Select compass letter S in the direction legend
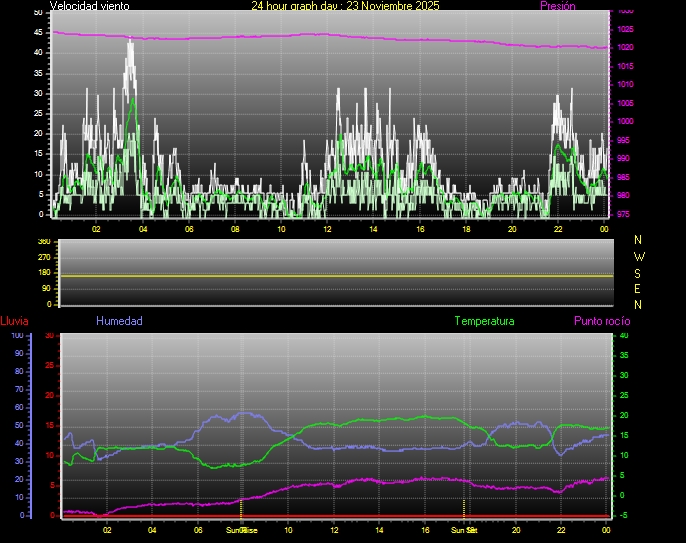Image resolution: width=686 pixels, height=543 pixels. coord(639,273)
